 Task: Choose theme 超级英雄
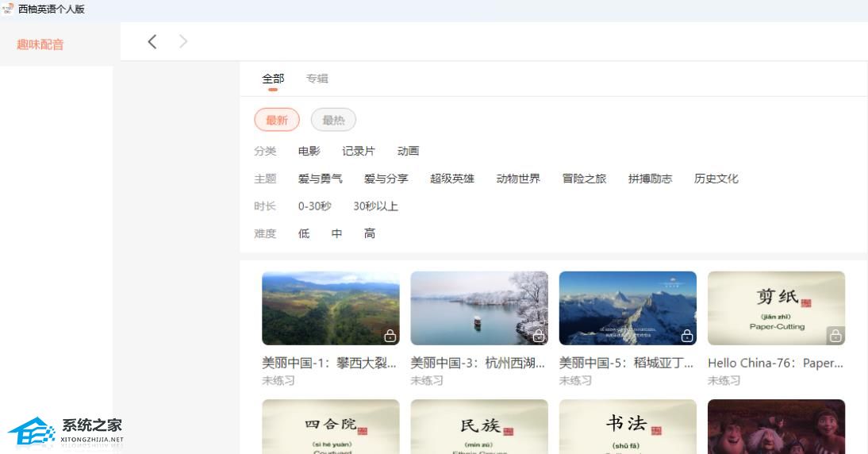(x=452, y=179)
